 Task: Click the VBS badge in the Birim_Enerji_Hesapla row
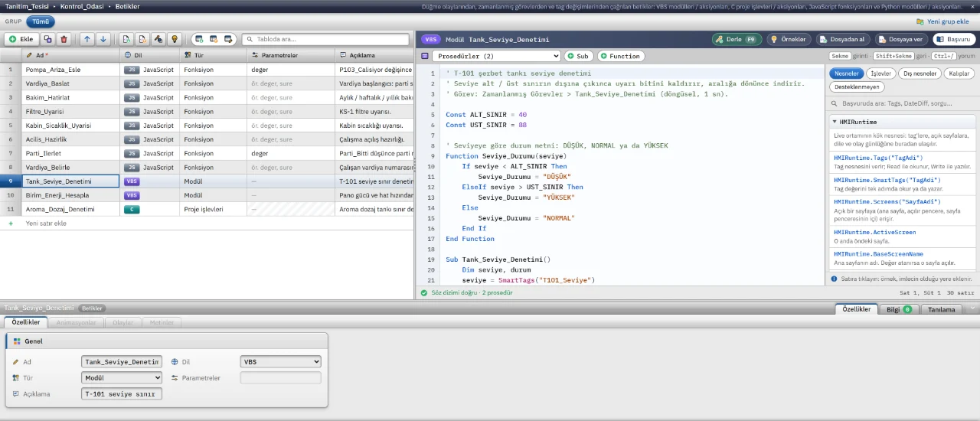coord(132,195)
